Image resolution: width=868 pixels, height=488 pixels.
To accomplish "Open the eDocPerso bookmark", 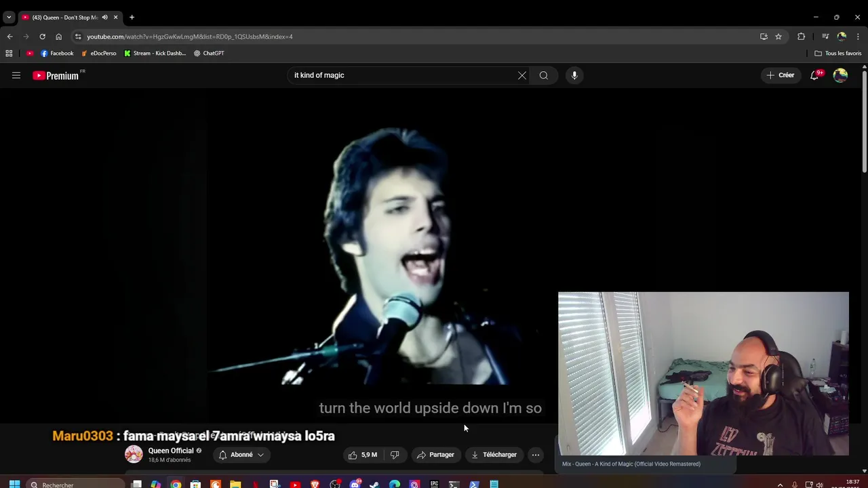I will tap(98, 53).
